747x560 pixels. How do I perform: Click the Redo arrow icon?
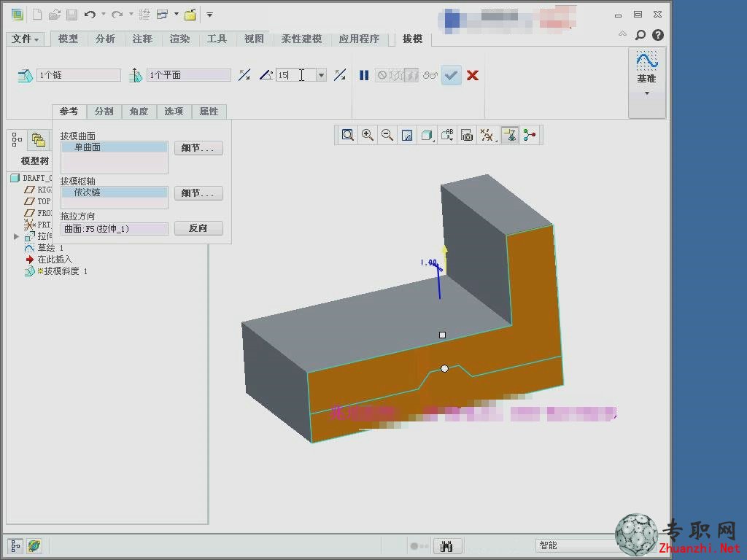pos(117,15)
